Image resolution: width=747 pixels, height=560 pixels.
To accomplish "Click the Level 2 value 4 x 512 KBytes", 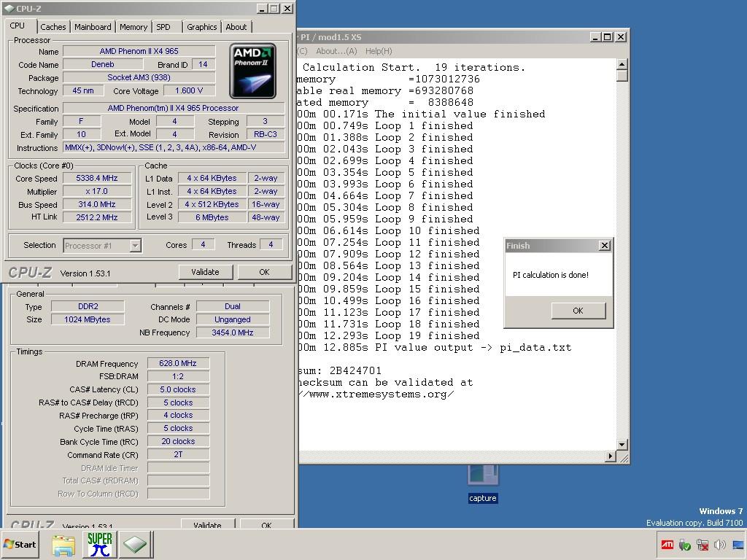I will coord(212,204).
